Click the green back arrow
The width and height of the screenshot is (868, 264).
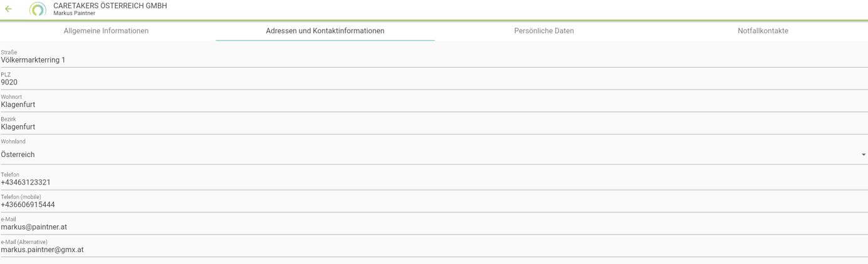click(8, 9)
